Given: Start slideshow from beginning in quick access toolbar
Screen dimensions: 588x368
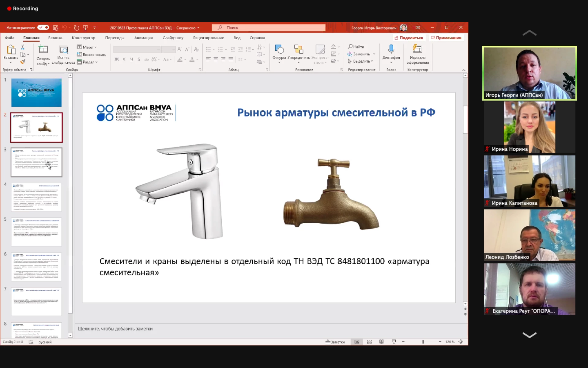Looking at the screenshot, I should [x=86, y=28].
